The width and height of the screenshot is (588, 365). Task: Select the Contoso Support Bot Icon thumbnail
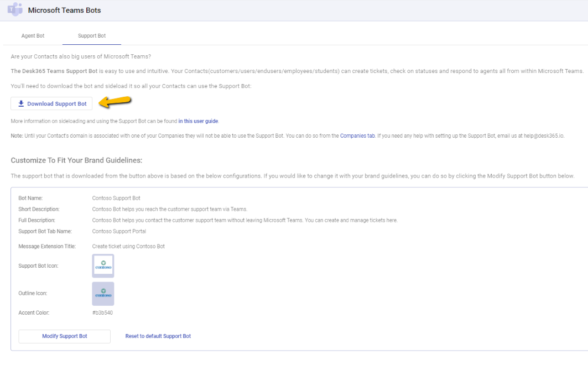pyautogui.click(x=103, y=265)
